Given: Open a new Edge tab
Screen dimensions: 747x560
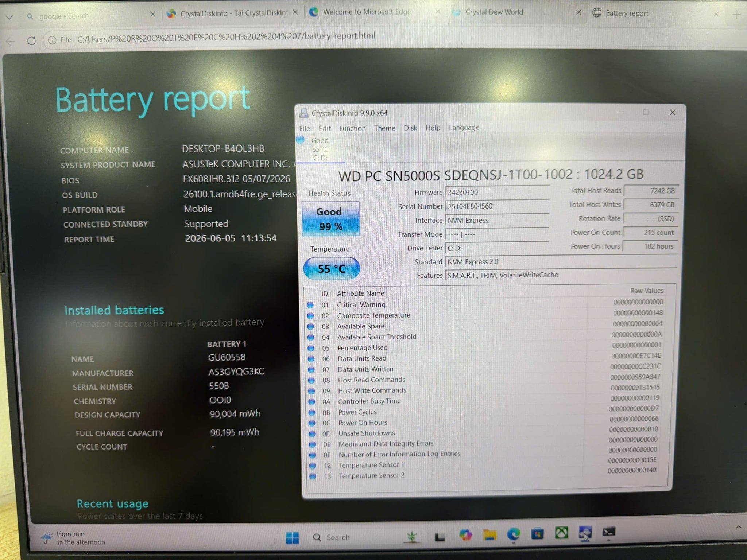Looking at the screenshot, I should point(737,15).
